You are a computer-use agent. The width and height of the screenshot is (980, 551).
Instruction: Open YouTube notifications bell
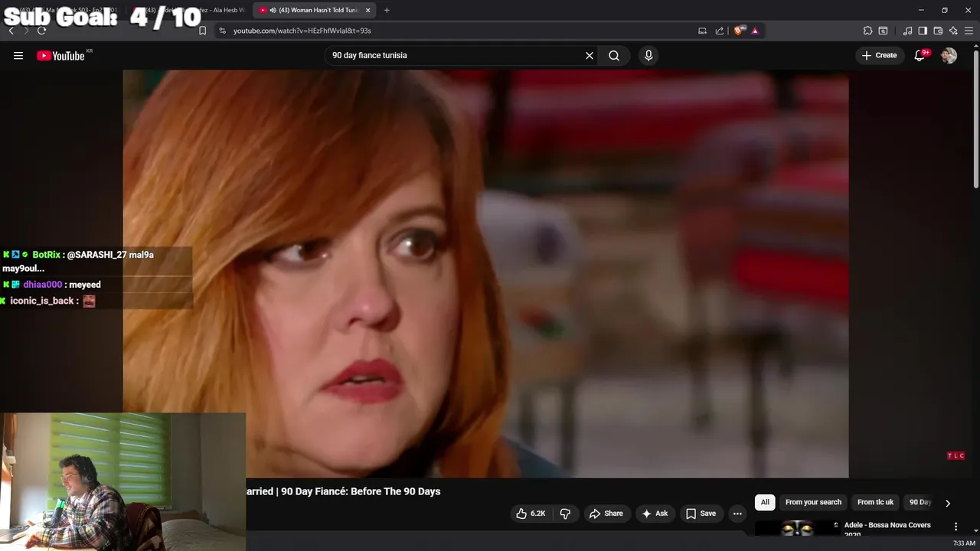click(920, 55)
